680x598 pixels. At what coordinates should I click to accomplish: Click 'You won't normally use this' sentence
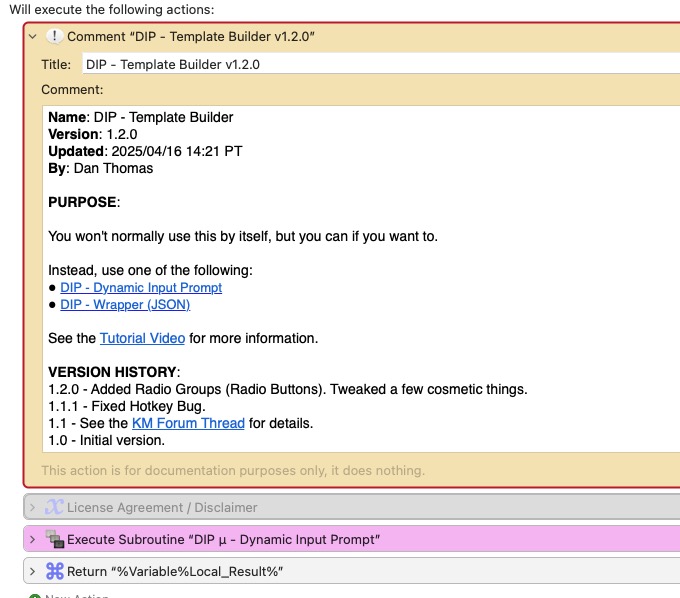[243, 236]
